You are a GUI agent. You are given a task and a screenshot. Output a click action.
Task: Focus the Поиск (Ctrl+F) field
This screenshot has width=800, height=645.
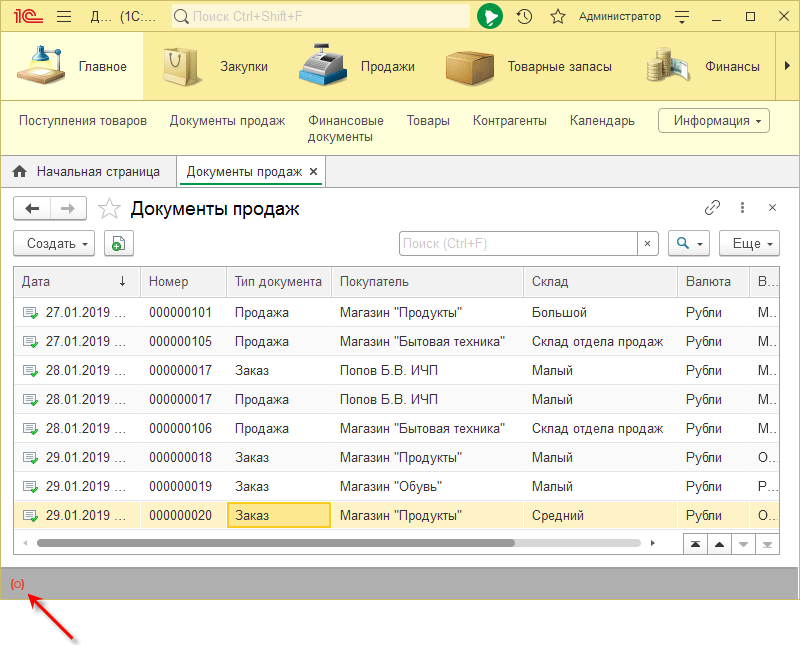518,243
